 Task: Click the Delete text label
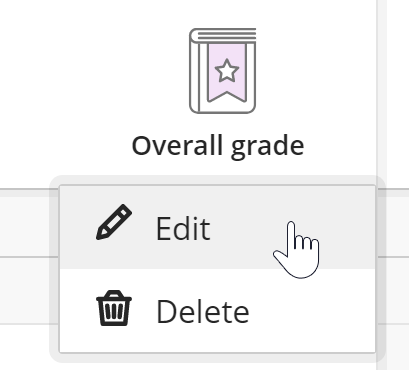pyautogui.click(x=203, y=311)
